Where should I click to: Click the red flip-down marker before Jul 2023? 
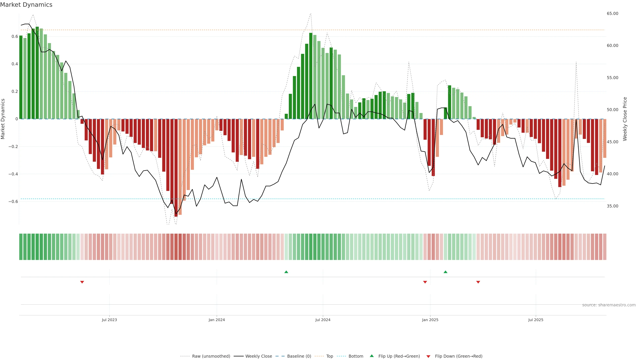tap(82, 282)
